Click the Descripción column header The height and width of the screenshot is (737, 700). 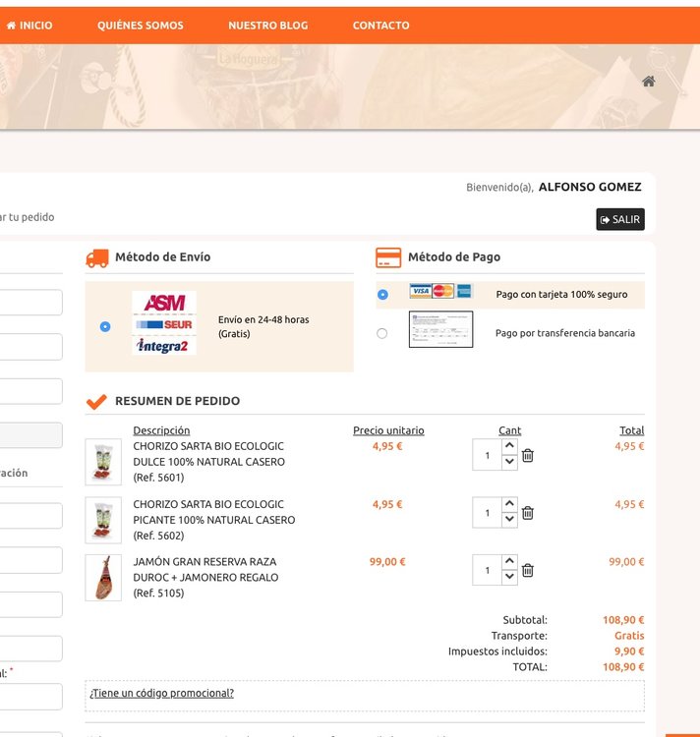click(x=161, y=430)
